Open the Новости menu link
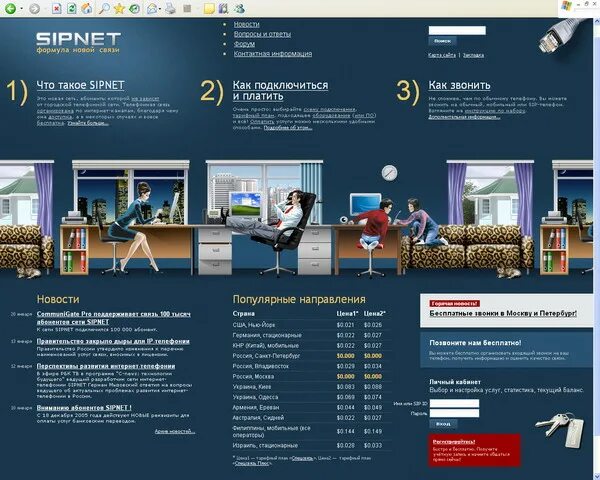 point(246,24)
